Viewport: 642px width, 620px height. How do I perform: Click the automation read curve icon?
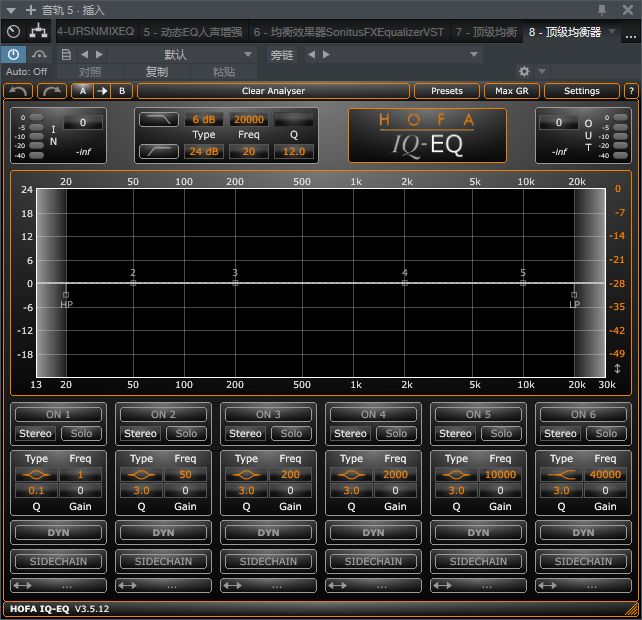click(x=39, y=54)
